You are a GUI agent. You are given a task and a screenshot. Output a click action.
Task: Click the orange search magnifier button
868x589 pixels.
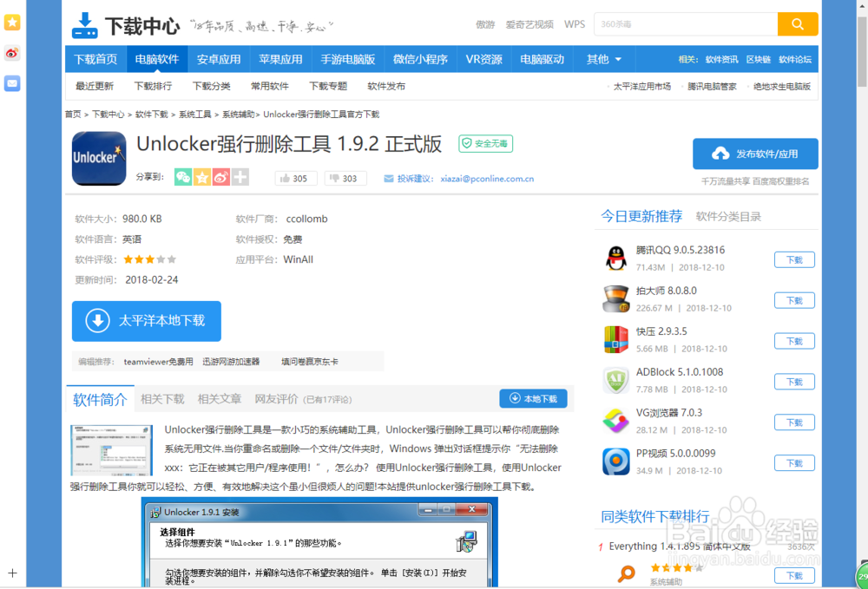point(797,24)
